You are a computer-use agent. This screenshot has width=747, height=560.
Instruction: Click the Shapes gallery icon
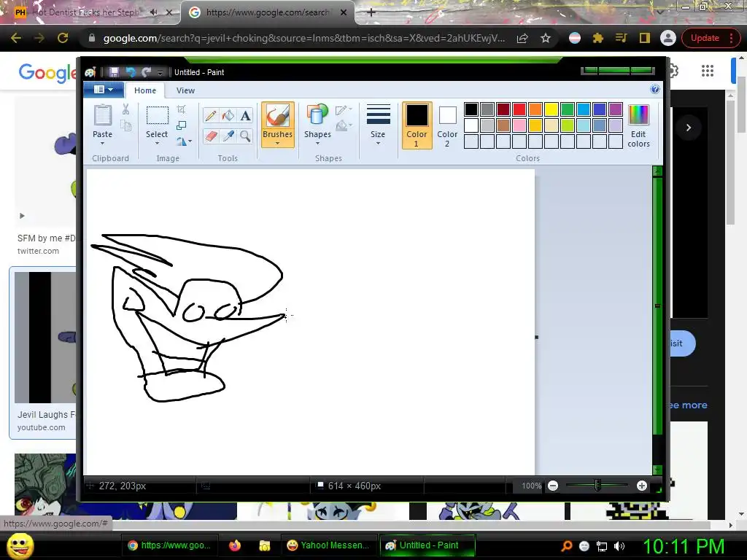(x=317, y=115)
